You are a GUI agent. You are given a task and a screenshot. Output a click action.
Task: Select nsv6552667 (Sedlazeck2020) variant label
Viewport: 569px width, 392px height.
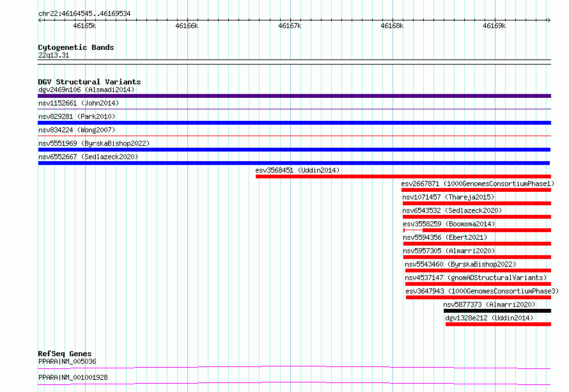[88, 157]
